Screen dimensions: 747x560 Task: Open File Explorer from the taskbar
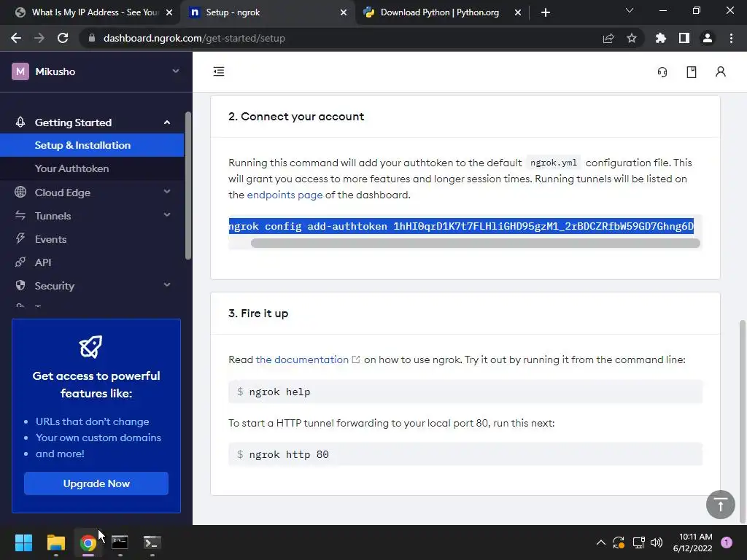click(x=56, y=542)
